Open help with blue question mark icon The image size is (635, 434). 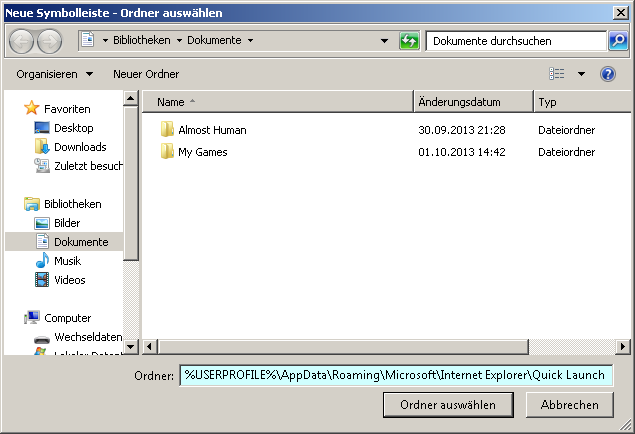(x=608, y=74)
